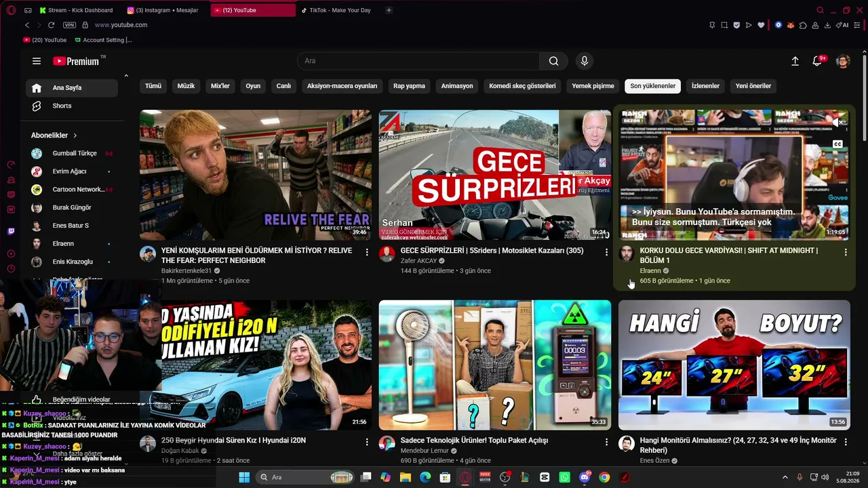Select the Müzik filter chip
868x488 pixels.
click(186, 86)
